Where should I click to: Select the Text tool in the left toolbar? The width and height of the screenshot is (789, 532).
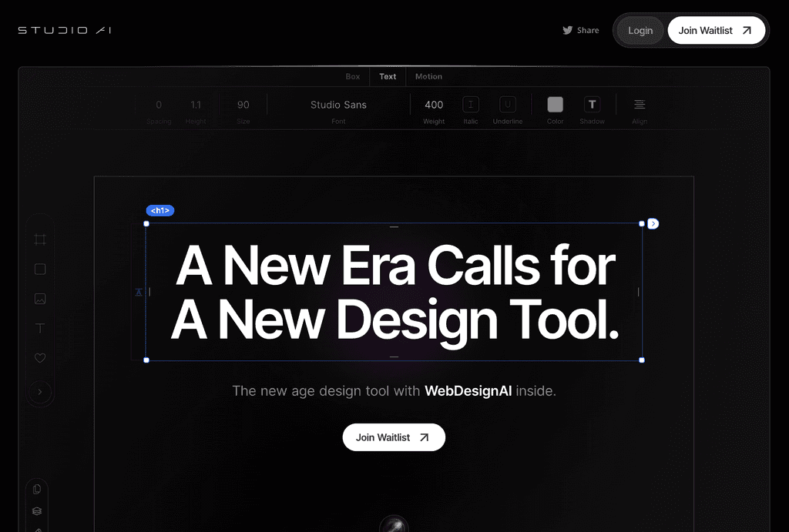pos(40,327)
